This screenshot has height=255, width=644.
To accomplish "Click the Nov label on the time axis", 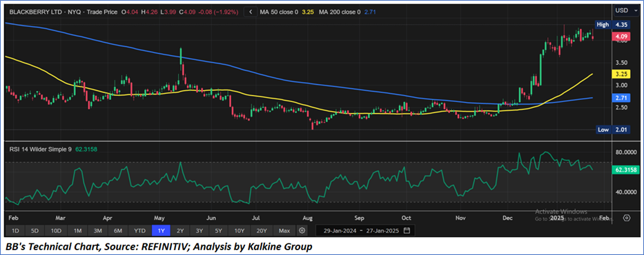I will [x=461, y=218].
